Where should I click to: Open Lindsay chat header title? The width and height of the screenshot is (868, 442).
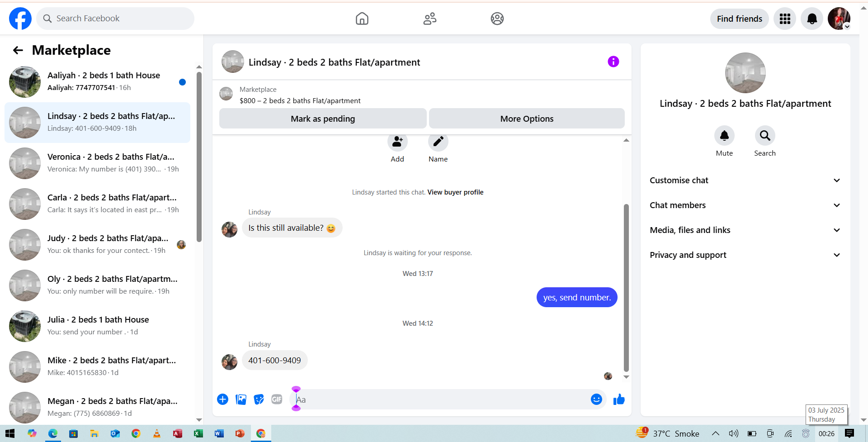click(334, 62)
